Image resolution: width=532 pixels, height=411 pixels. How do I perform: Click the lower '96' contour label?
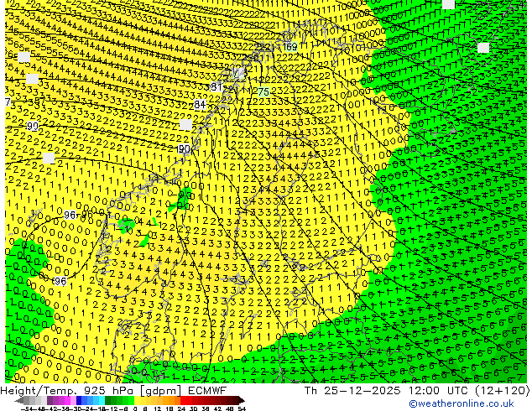60,281
